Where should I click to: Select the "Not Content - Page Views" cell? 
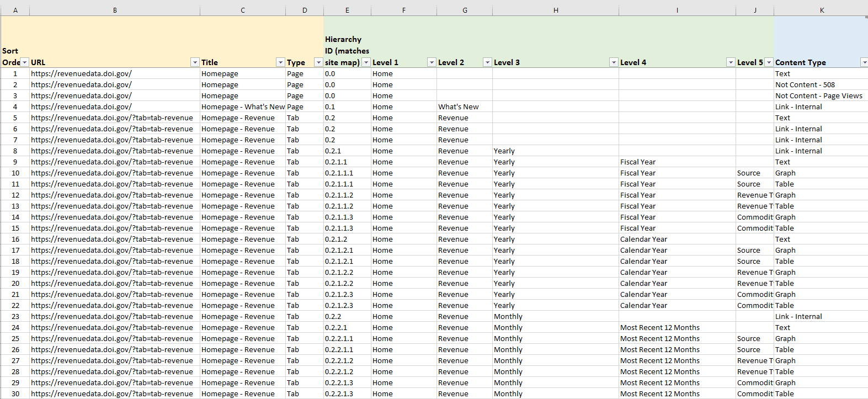point(818,96)
